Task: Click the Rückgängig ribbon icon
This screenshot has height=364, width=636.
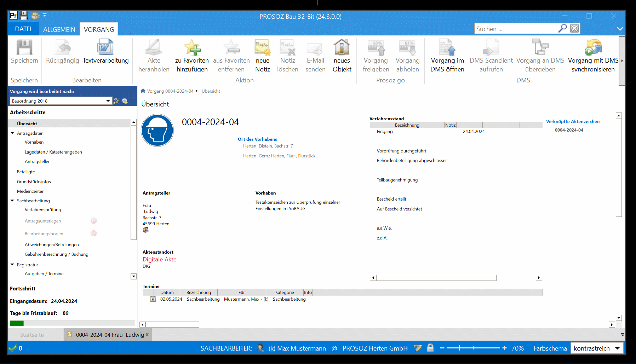Action: coord(63,47)
